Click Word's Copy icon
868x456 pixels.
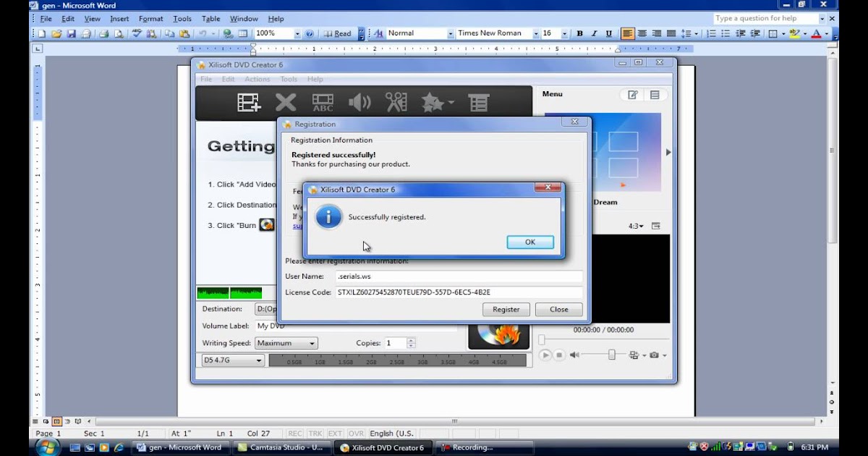pyautogui.click(x=169, y=33)
